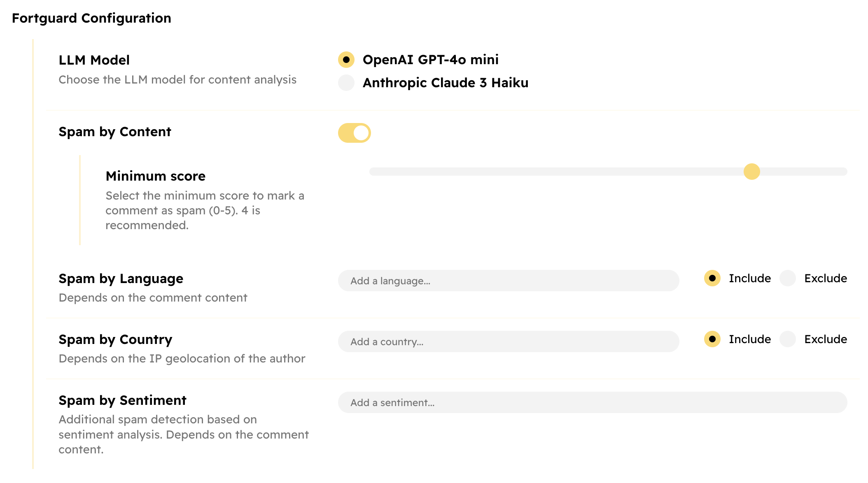Click the Exclude label in Spam by Language row
868x483 pixels.
pyautogui.click(x=826, y=278)
